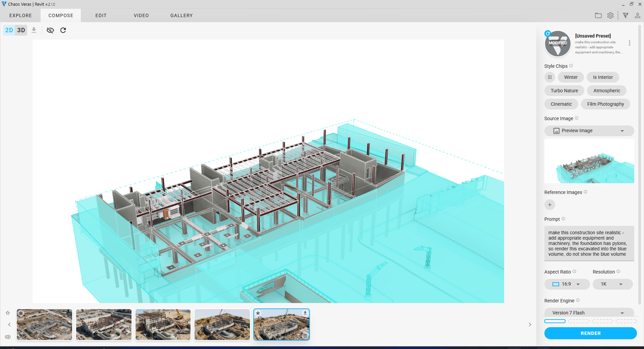
Task: Add a reference image with plus button
Action: [x=549, y=205]
